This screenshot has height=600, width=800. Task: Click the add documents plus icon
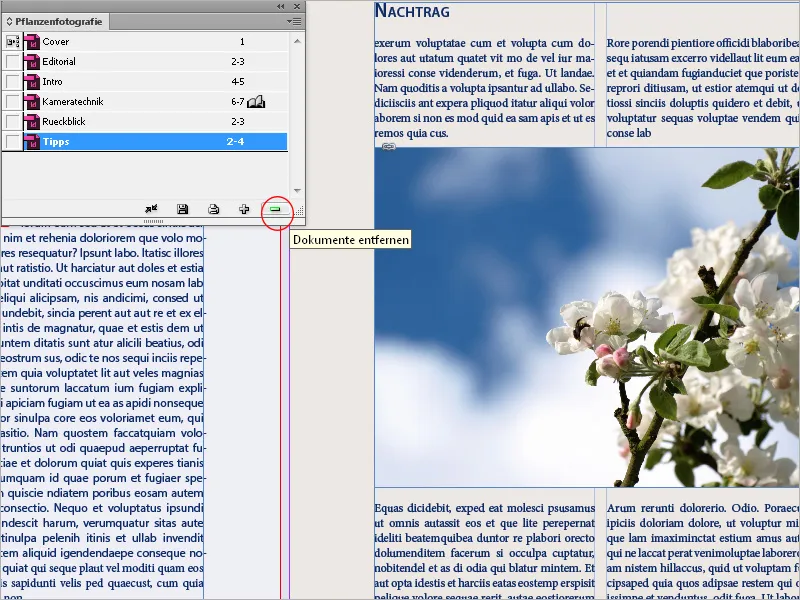click(x=244, y=209)
